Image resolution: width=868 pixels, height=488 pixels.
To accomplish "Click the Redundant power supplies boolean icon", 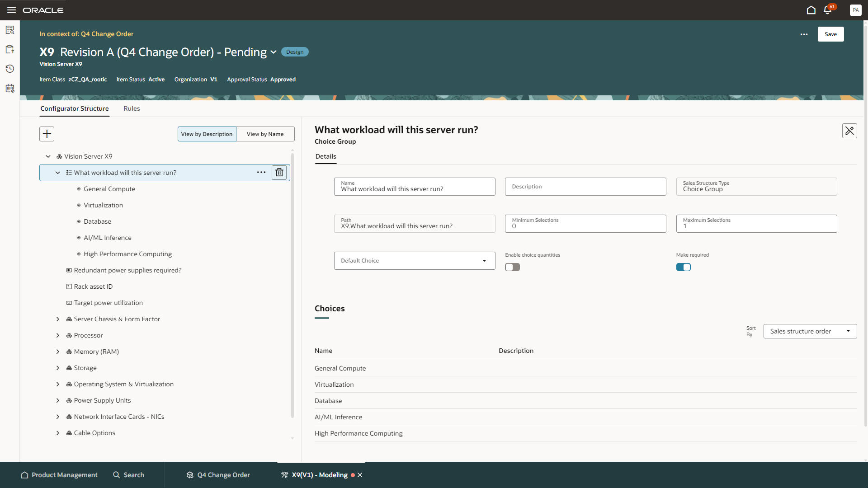I will 69,270.
